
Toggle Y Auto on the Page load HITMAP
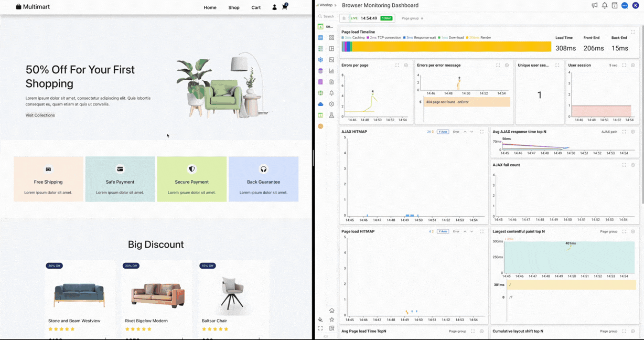(443, 231)
